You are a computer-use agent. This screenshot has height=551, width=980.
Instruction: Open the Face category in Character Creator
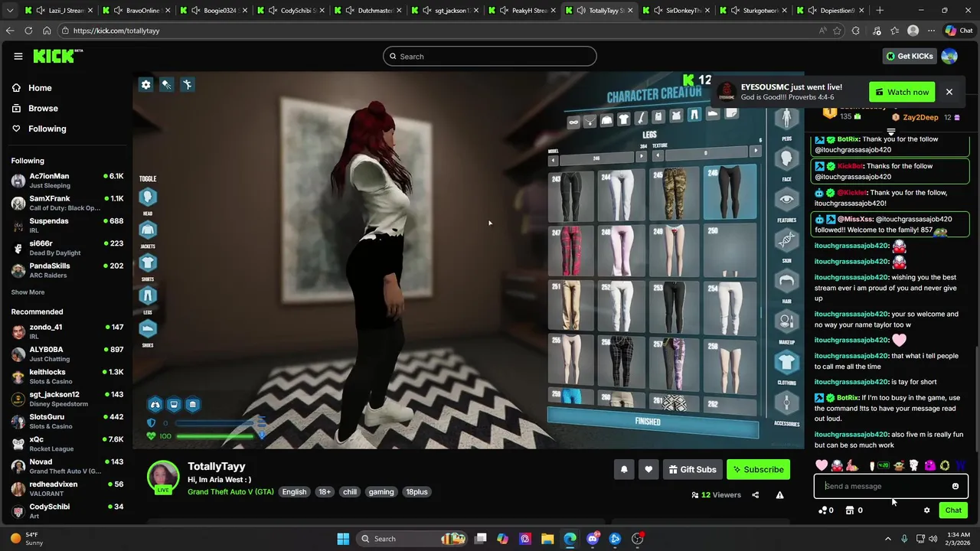786,159
